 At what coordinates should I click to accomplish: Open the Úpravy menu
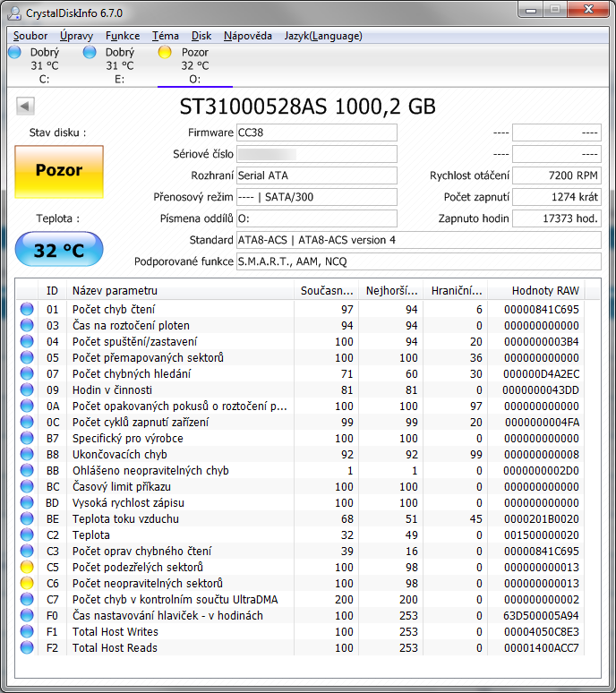(x=76, y=36)
